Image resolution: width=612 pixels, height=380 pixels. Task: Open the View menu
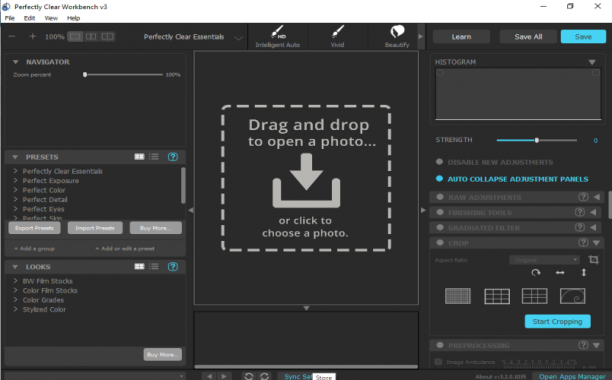[51, 18]
